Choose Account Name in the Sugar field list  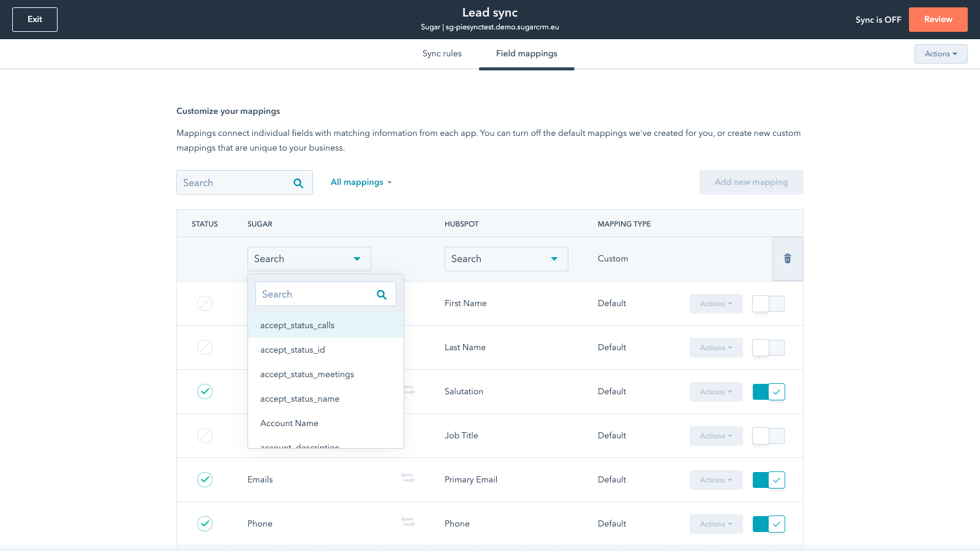[289, 424]
